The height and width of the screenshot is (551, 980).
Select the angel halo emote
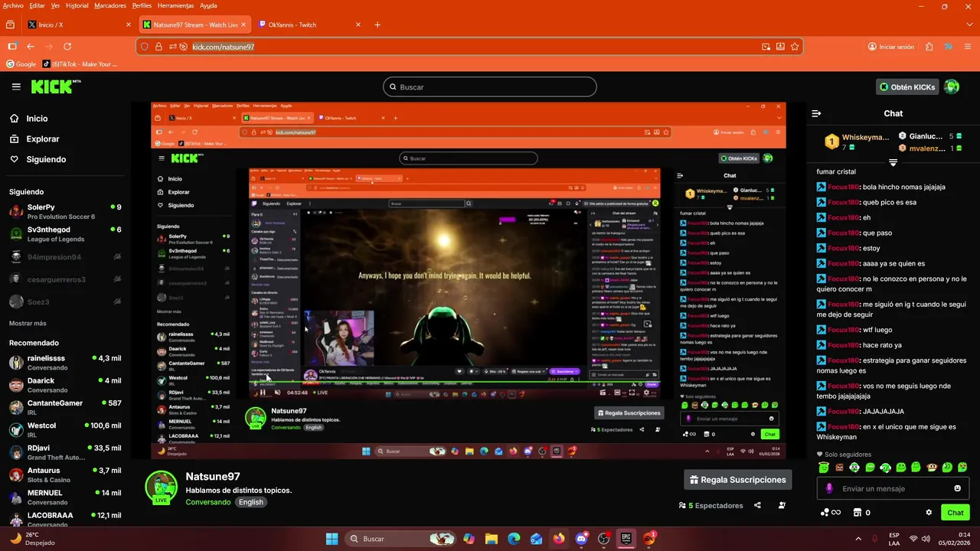[824, 467]
